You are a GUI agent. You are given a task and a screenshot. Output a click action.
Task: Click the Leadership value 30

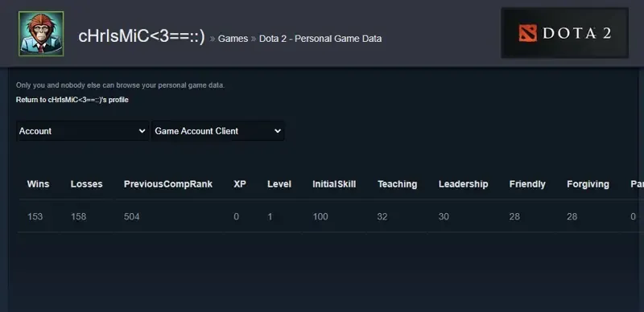[x=444, y=216]
